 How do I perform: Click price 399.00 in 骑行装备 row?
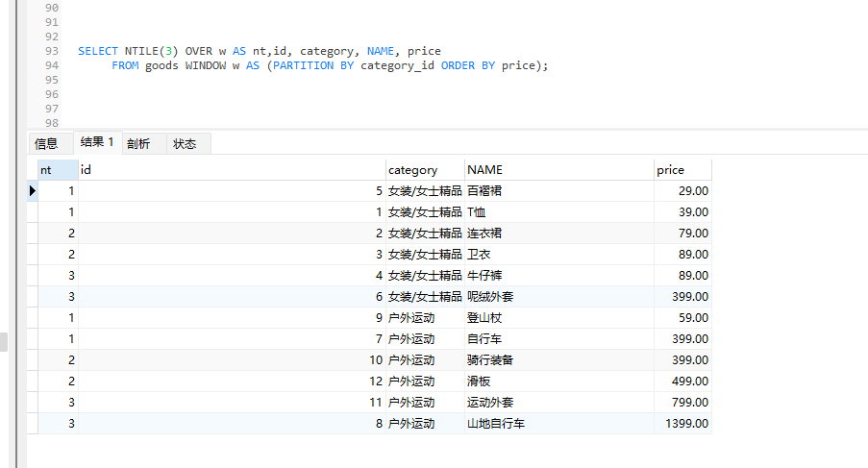[x=682, y=360]
